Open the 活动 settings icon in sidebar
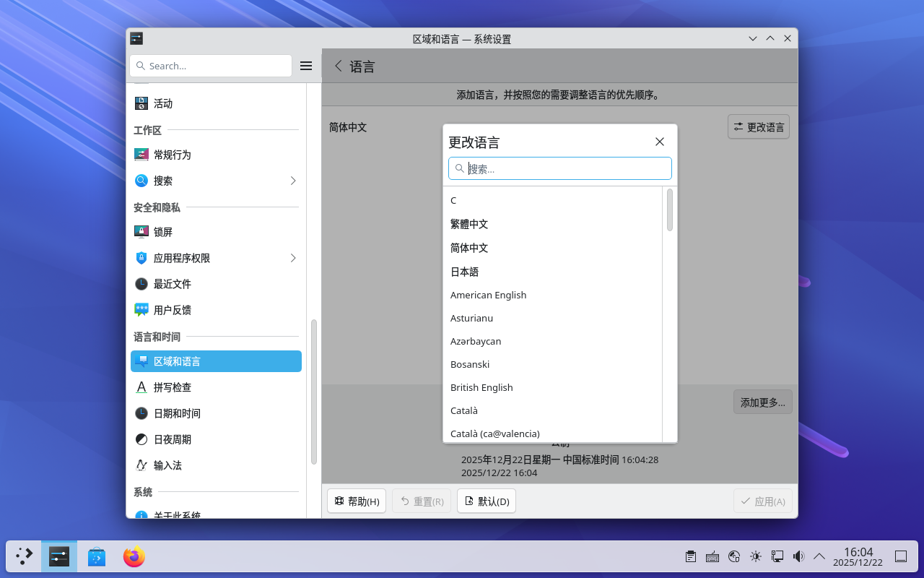 (x=141, y=103)
